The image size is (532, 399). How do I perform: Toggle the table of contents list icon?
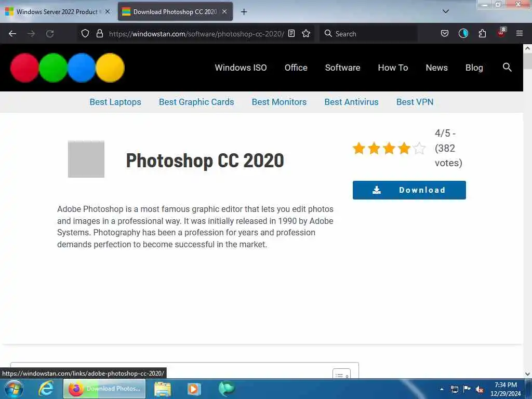[341, 374]
